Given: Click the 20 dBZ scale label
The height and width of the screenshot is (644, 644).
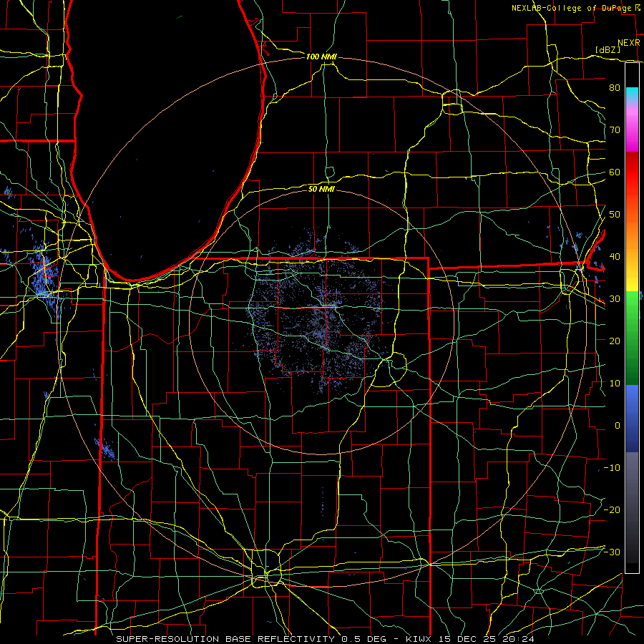Looking at the screenshot, I should [615, 341].
